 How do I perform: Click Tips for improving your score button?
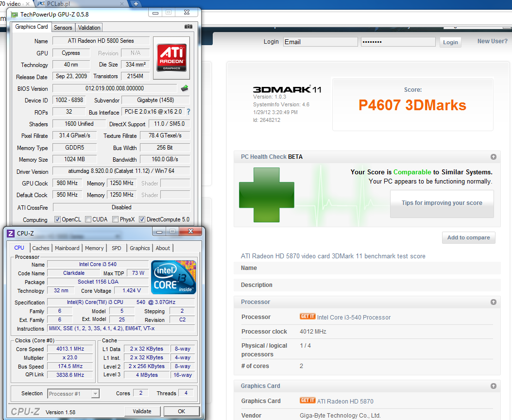(x=442, y=203)
